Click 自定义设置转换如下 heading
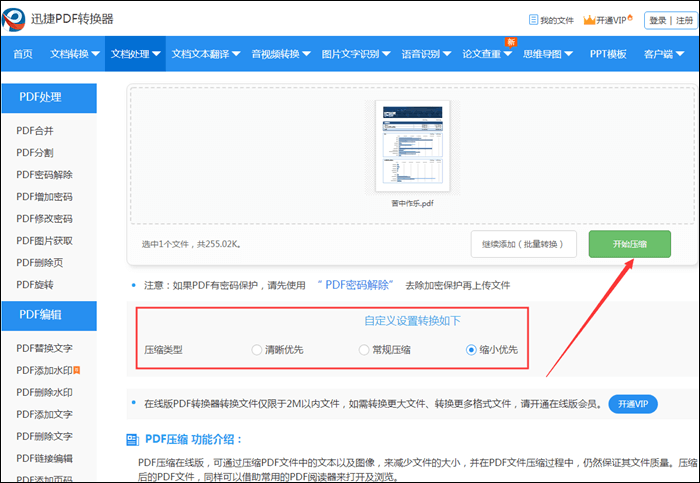Screen dimensions: 700x483 point(412,321)
